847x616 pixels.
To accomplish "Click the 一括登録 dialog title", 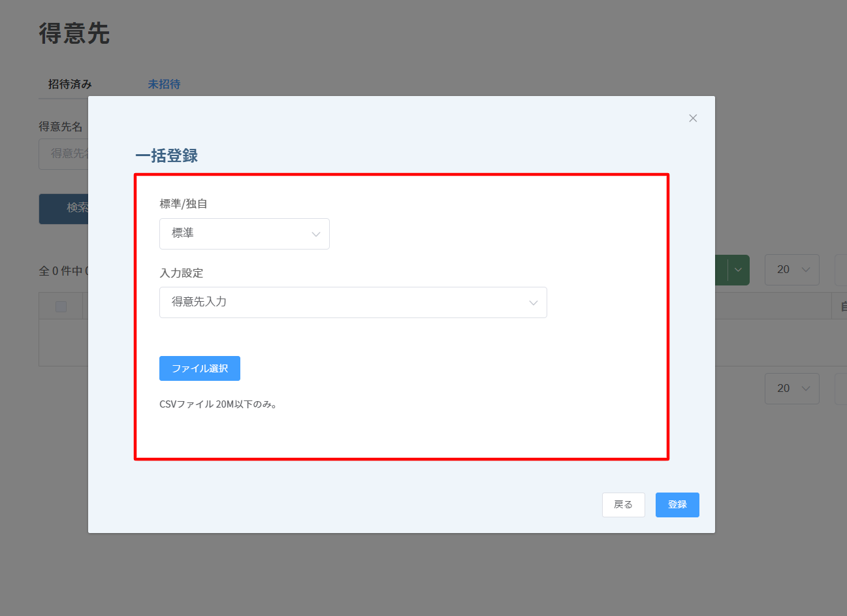I will tap(167, 156).
